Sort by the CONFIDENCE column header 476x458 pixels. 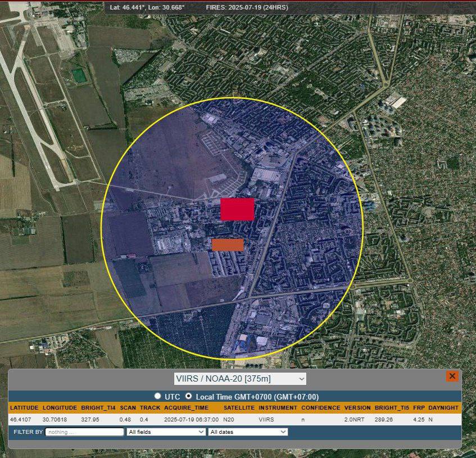coord(320,407)
